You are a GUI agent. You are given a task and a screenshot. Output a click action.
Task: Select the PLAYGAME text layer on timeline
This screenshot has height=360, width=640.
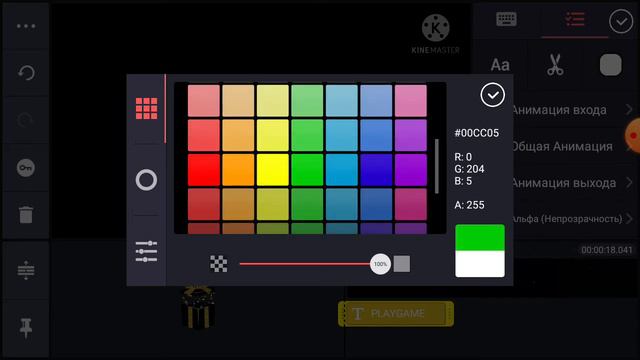point(396,313)
